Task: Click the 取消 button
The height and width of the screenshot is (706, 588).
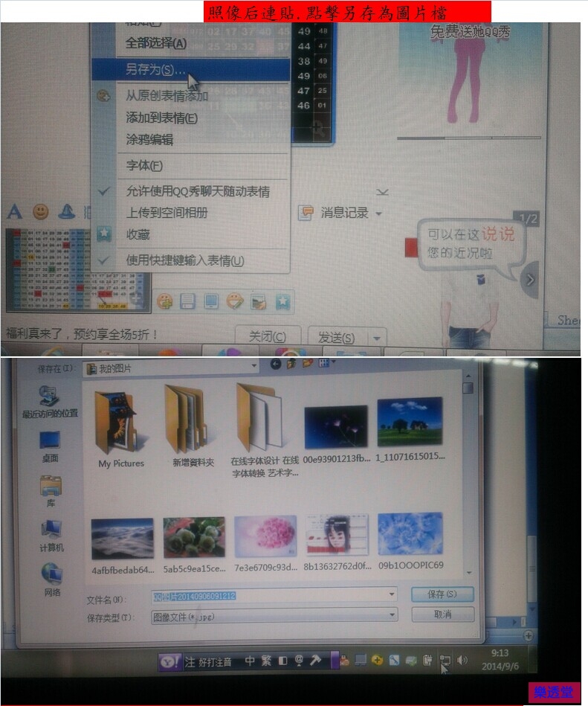Action: [x=443, y=614]
